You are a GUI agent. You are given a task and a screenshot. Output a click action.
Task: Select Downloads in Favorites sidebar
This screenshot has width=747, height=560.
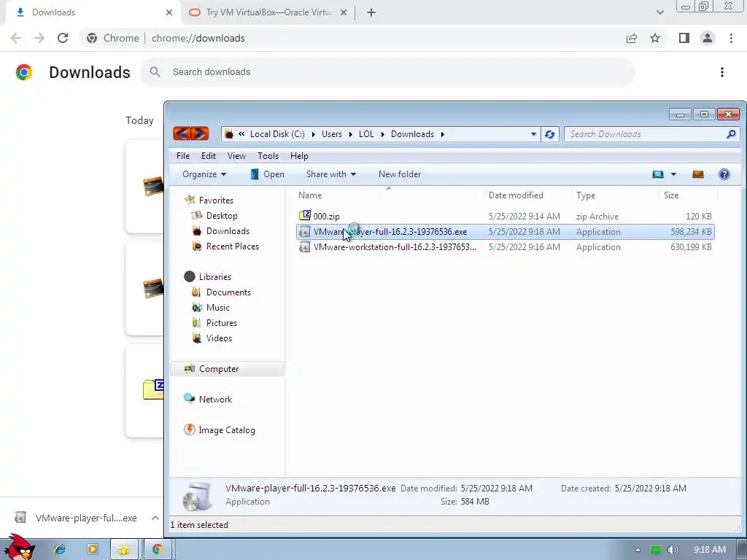click(x=228, y=231)
